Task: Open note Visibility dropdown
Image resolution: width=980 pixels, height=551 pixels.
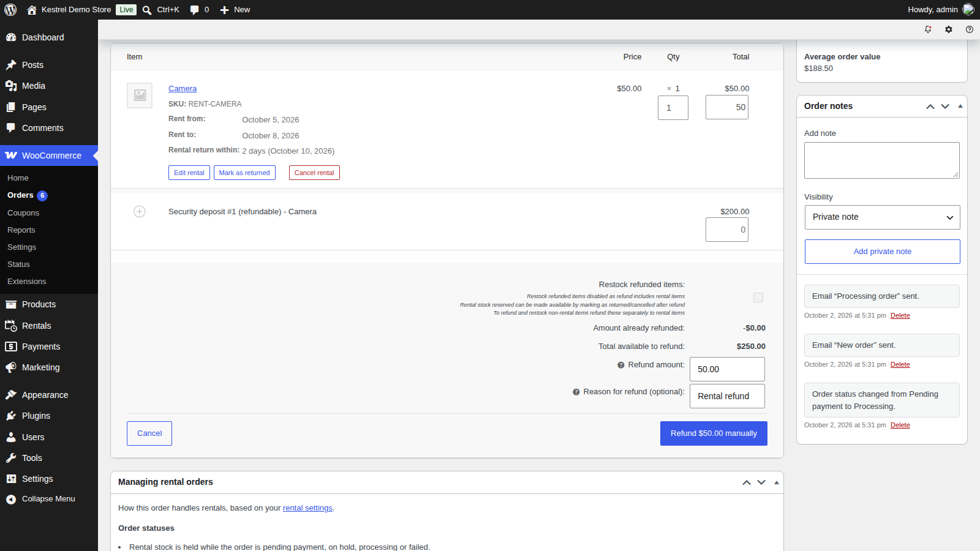Action: pos(882,217)
